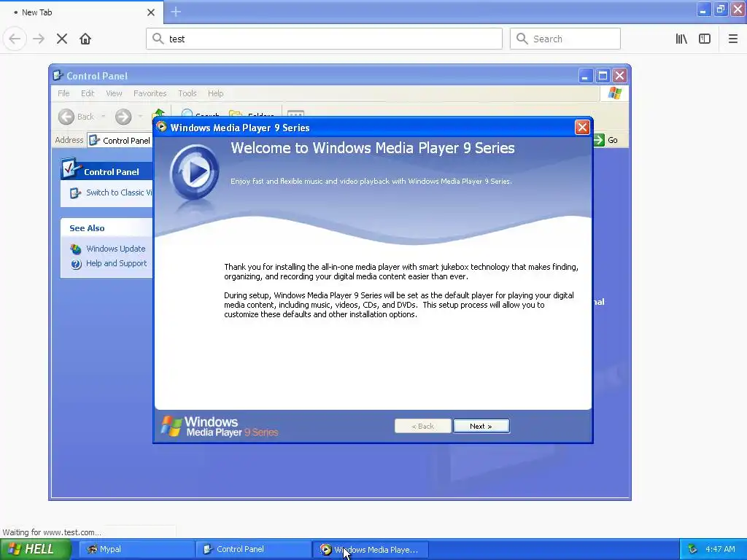Screen dimensions: 747x560
Task: Close the Windows Media Player 9 Series dialog
Action: pyautogui.click(x=582, y=127)
